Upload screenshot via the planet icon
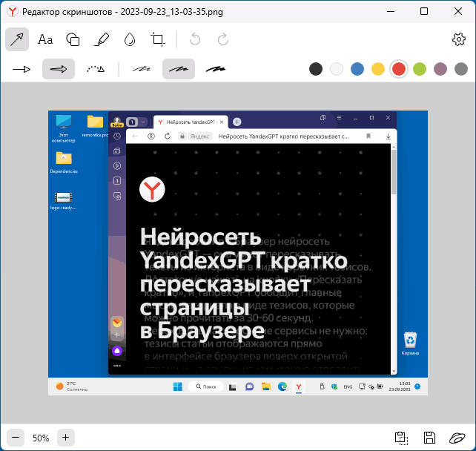The height and width of the screenshot is (451, 476). (457, 438)
